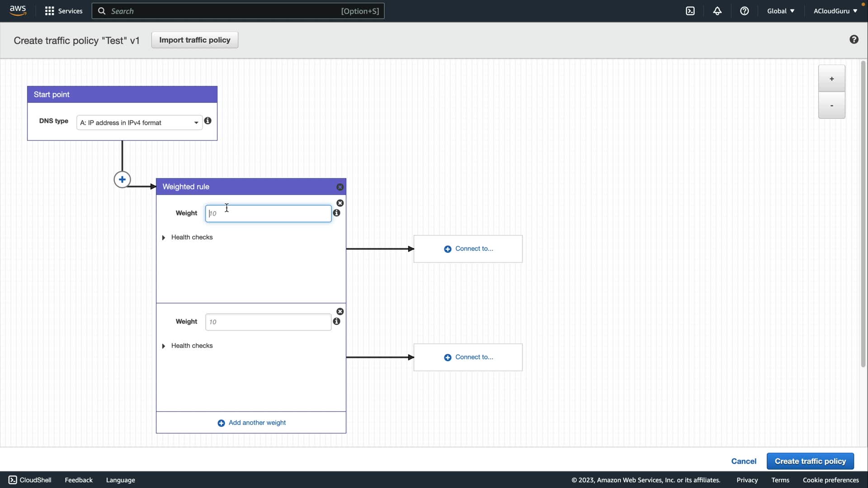Image resolution: width=868 pixels, height=488 pixels.
Task: Open the ACloudGuru account menu
Action: pos(835,11)
